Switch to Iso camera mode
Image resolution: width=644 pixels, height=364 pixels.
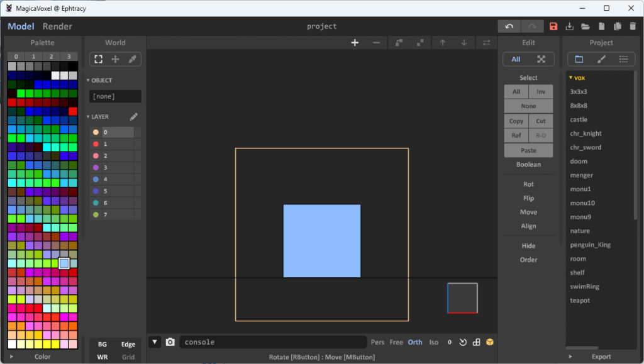(434, 342)
